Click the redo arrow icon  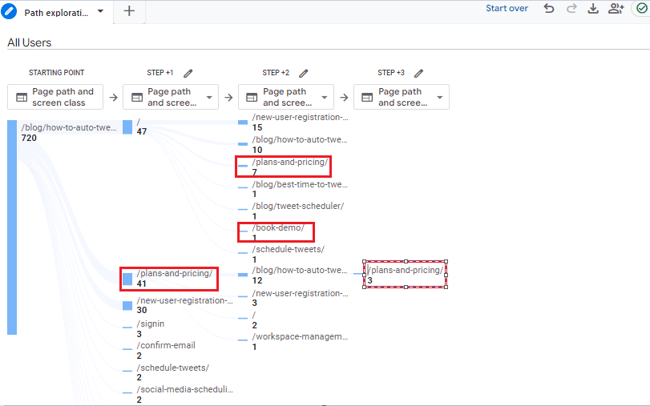[571, 9]
